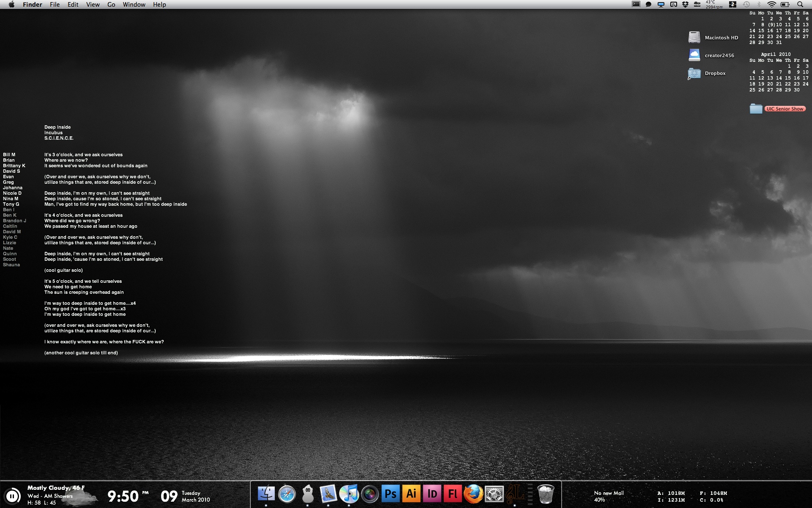This screenshot has width=812, height=508.
Task: Open the Trash in the Dock
Action: (x=546, y=494)
